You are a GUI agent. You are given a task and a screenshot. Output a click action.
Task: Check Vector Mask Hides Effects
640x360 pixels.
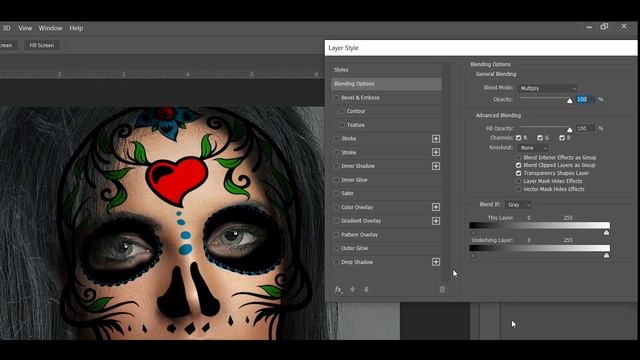pyautogui.click(x=518, y=189)
